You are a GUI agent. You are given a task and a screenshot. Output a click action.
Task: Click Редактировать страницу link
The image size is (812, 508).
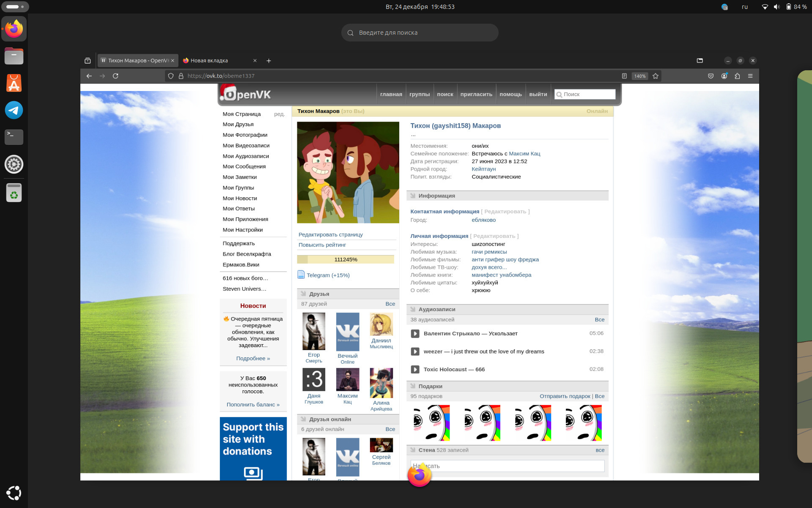[330, 235]
